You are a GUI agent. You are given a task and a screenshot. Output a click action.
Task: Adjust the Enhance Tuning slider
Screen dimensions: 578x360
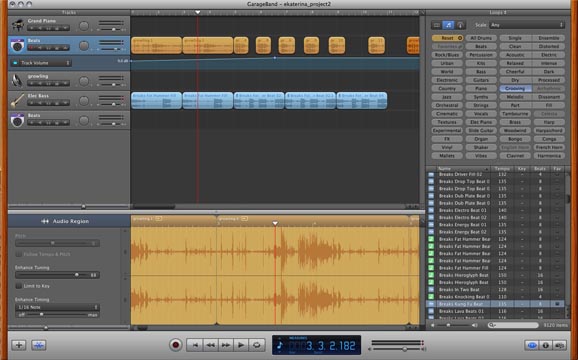(x=77, y=275)
